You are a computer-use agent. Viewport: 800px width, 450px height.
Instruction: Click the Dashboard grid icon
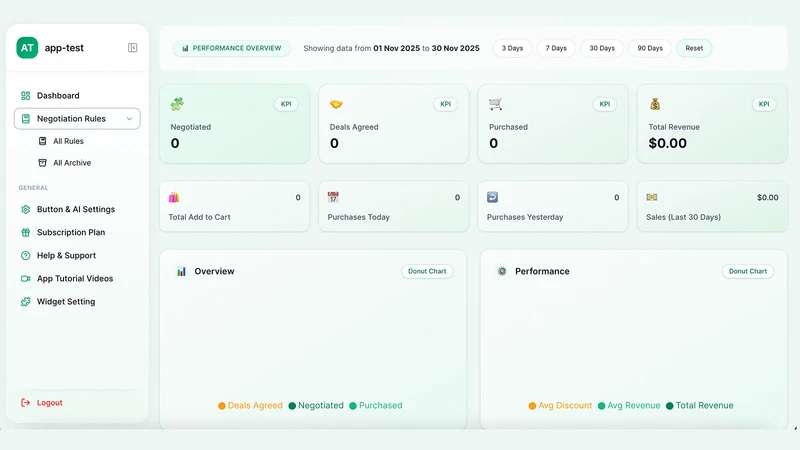(x=26, y=95)
